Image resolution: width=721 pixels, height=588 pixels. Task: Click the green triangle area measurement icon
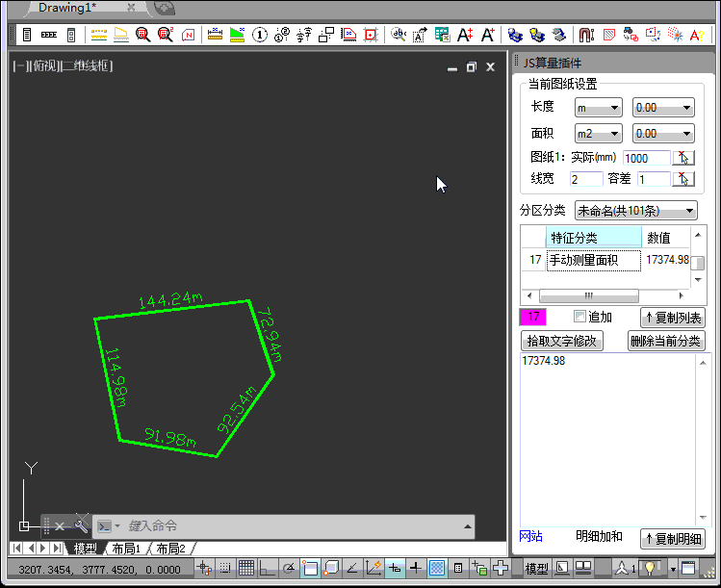point(237,35)
